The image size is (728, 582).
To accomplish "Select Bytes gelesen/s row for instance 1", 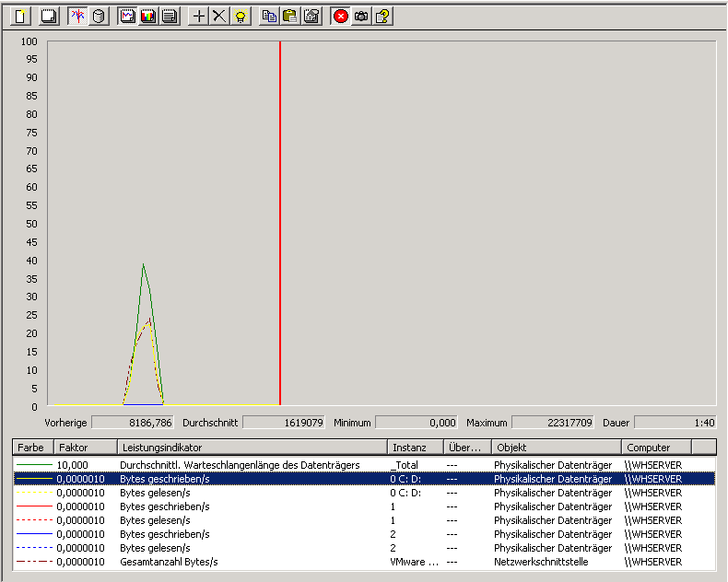I will click(365, 520).
